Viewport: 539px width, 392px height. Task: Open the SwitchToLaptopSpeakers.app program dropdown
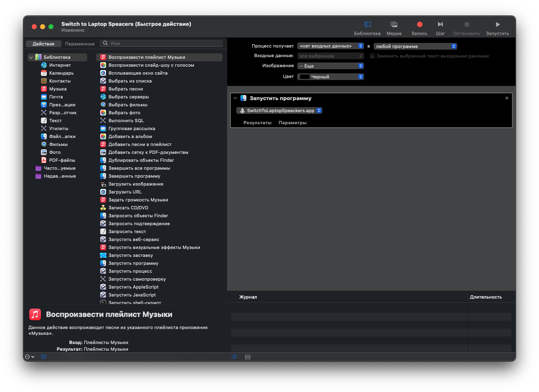click(279, 111)
